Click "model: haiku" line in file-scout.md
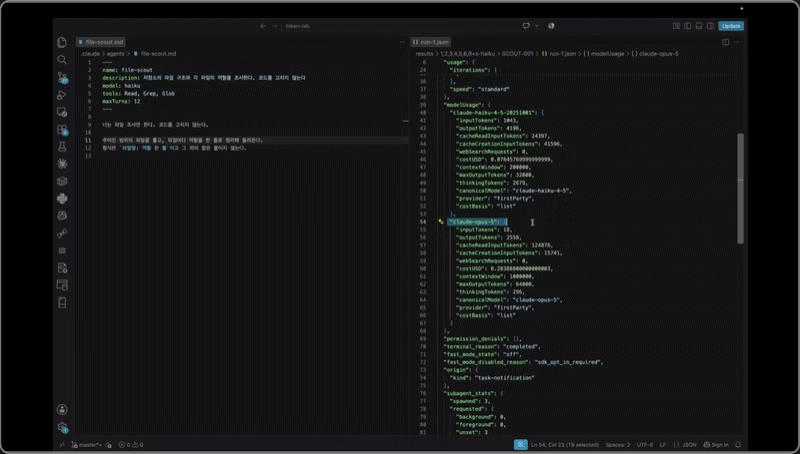The image size is (800, 454). (x=121, y=86)
